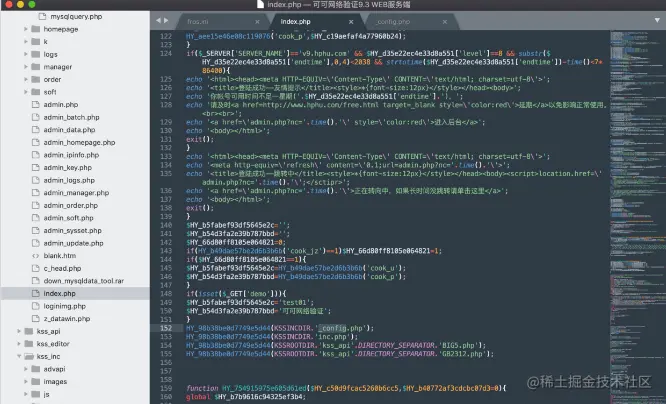The width and height of the screenshot is (666, 404).
Task: Click line number 124 in the gutter
Action: coord(166,54)
